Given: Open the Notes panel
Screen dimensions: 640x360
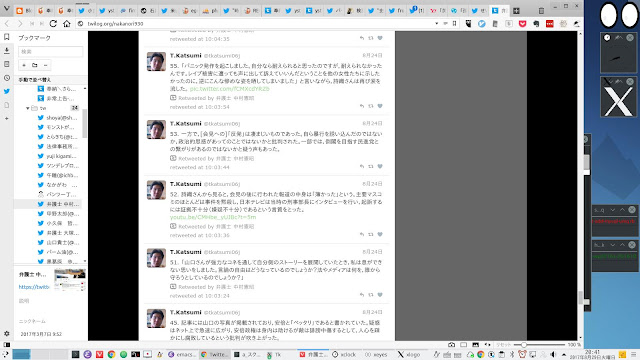Looking at the screenshot, I should (x=7, y=64).
